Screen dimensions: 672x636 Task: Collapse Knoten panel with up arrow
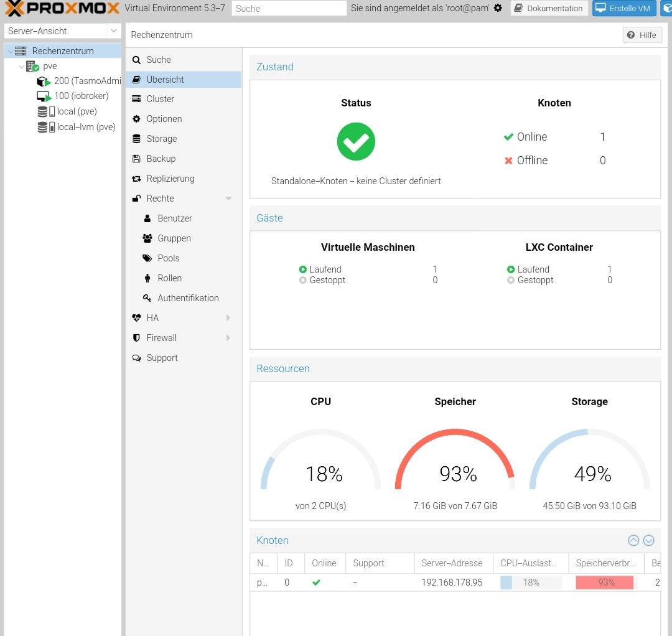tap(633, 540)
